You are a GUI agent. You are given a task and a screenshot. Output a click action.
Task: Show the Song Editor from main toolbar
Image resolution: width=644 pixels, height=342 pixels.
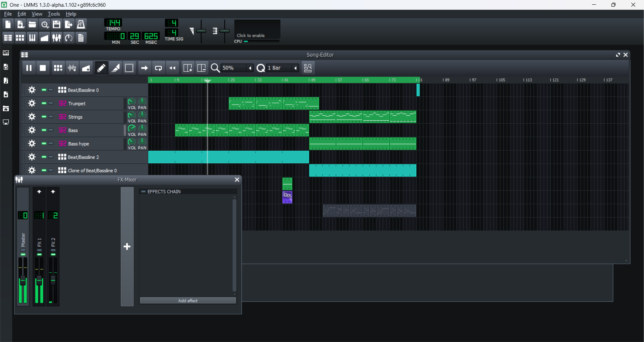point(8,38)
